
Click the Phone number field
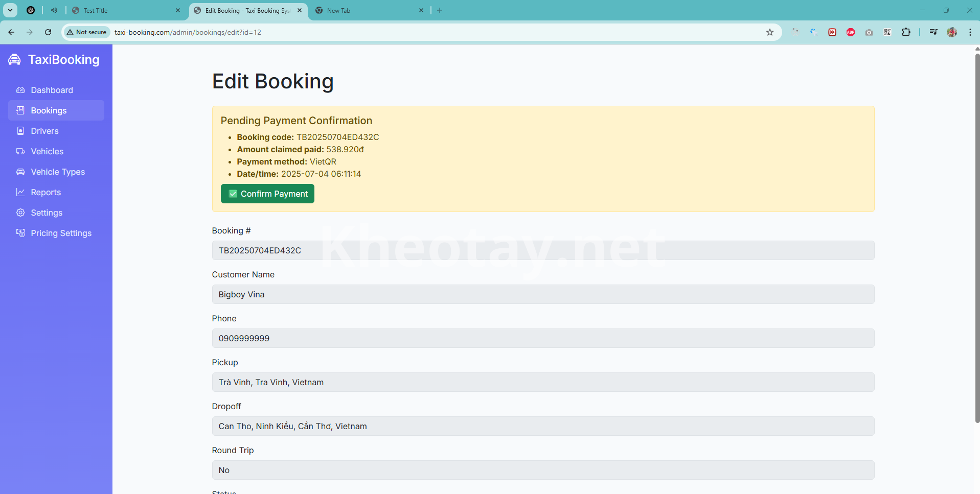[x=542, y=338]
